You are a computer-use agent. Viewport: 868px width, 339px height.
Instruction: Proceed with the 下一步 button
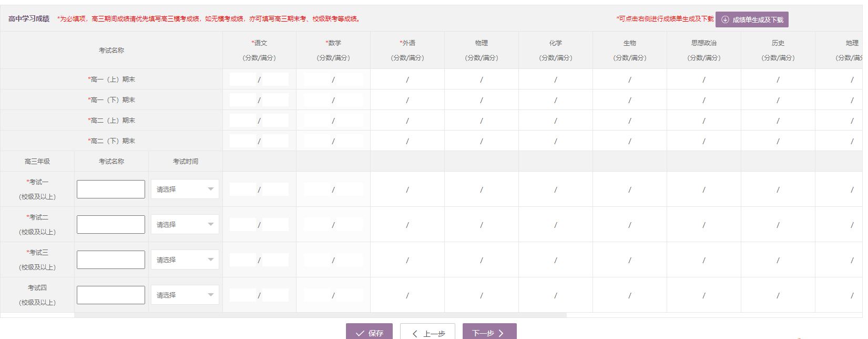489,333
